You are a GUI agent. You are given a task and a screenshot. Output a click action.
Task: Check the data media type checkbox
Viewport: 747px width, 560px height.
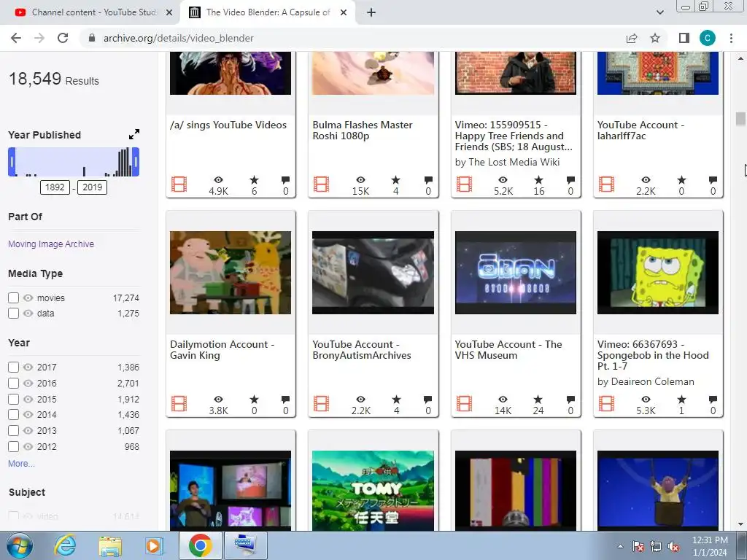13,313
